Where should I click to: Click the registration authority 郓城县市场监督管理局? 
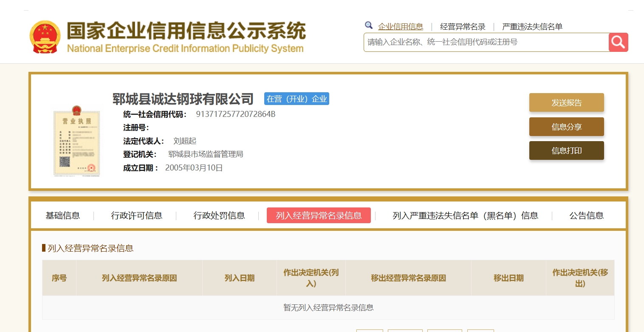[x=206, y=154]
